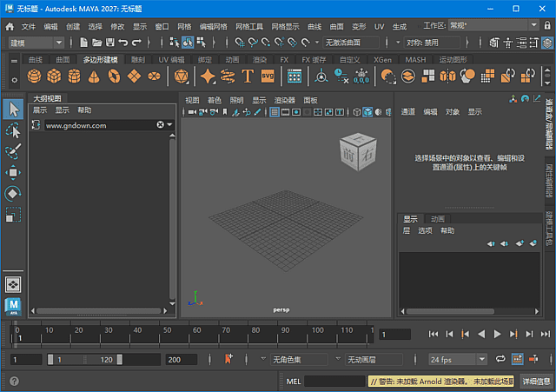Open the 建模 menu set dropdown

(x=36, y=42)
